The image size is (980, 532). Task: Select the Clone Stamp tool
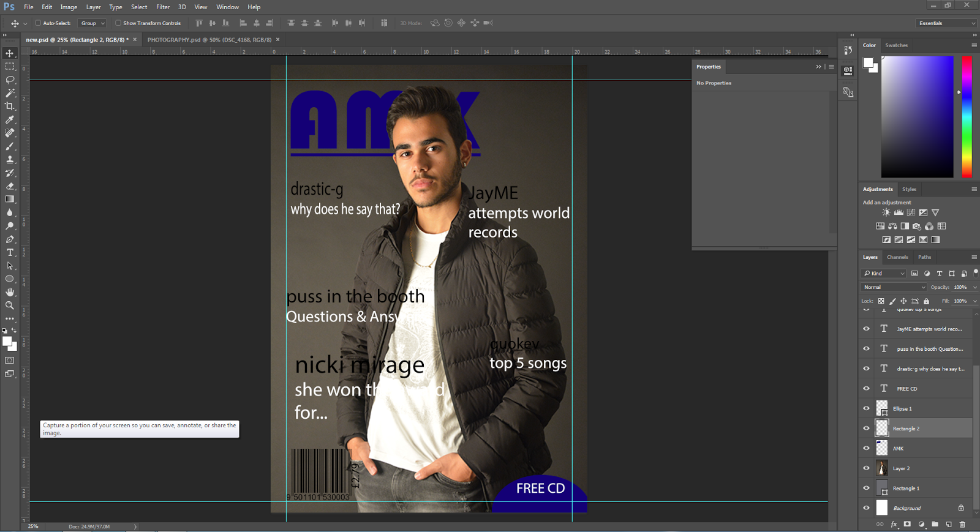(x=10, y=160)
